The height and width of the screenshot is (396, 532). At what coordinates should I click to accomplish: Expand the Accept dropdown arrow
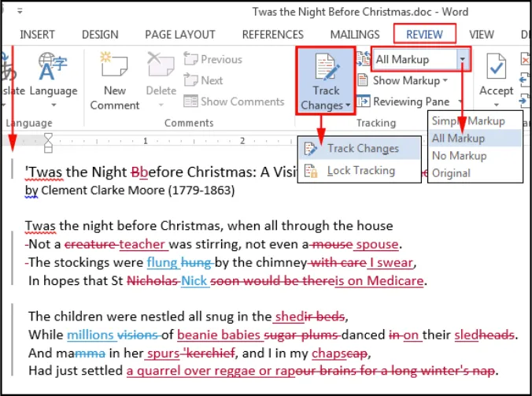(x=497, y=105)
